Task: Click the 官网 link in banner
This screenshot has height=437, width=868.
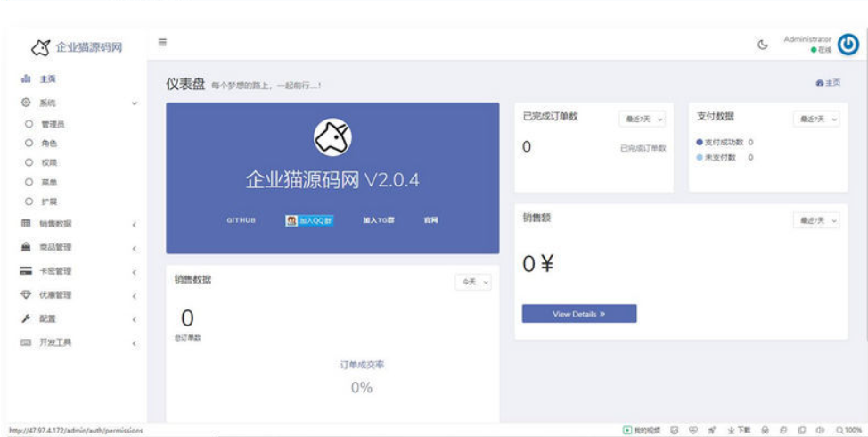Action: point(430,220)
